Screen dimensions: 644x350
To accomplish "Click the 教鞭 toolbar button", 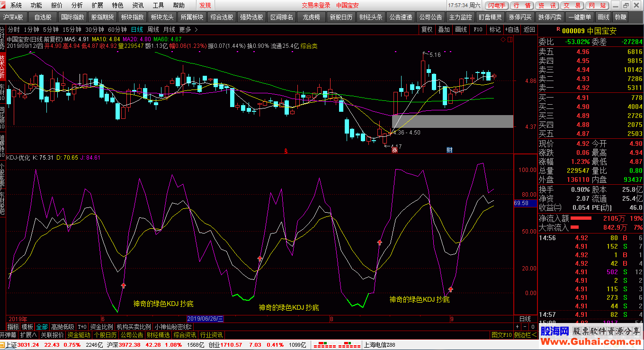I will click(x=620, y=17).
